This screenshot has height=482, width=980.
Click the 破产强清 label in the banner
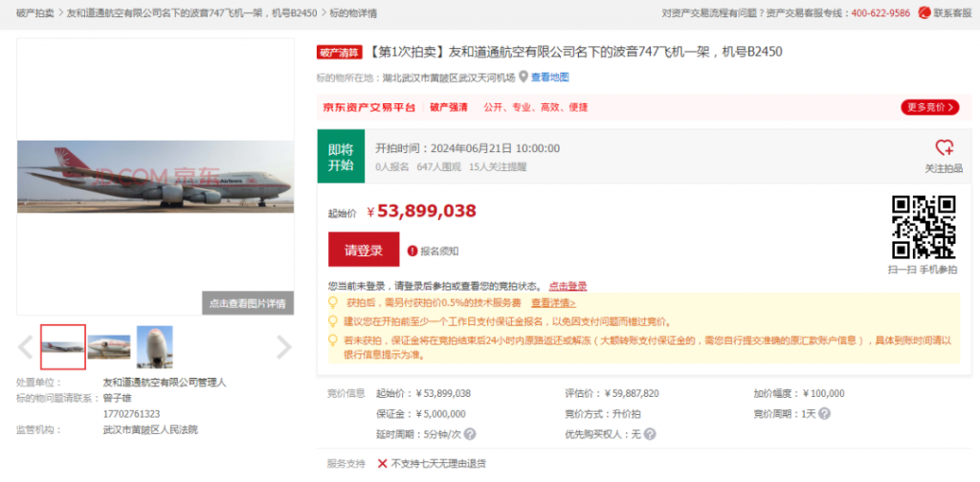point(449,107)
